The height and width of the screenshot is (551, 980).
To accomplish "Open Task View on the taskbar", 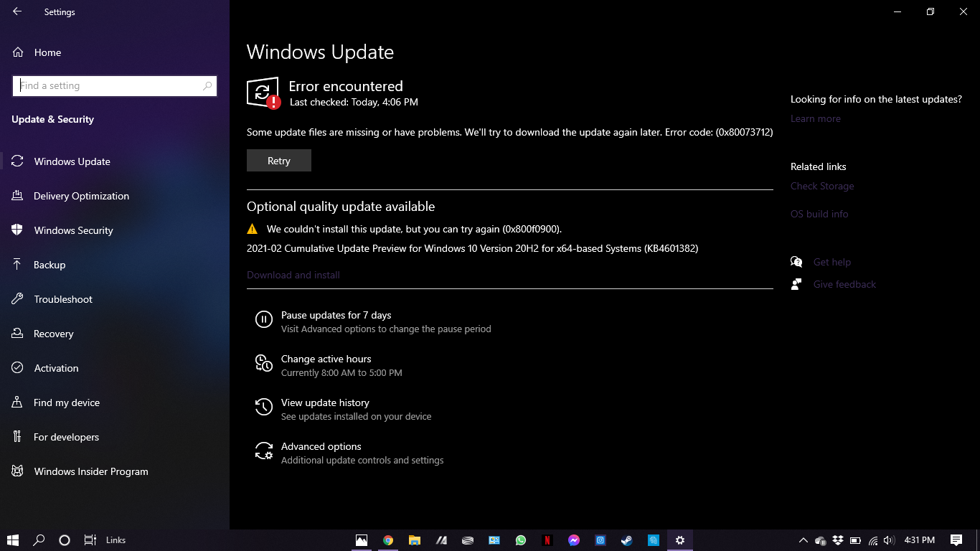I will (x=90, y=540).
